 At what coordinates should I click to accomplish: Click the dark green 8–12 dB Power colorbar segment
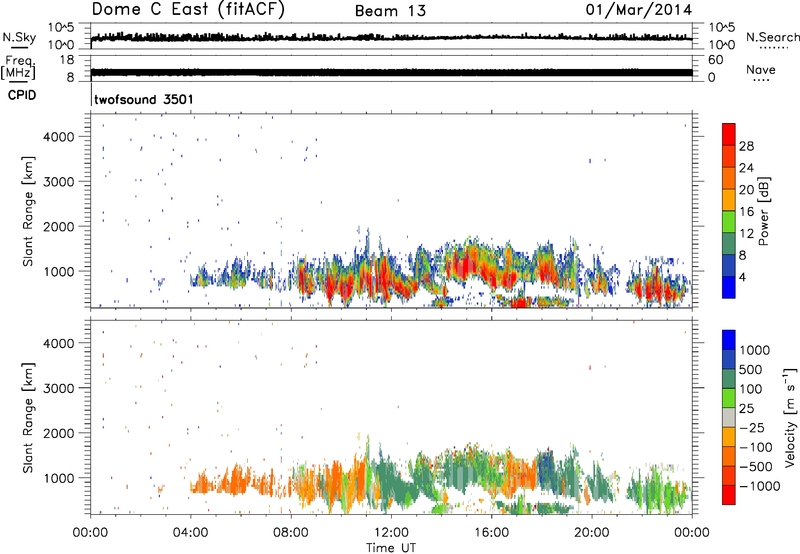(x=729, y=244)
